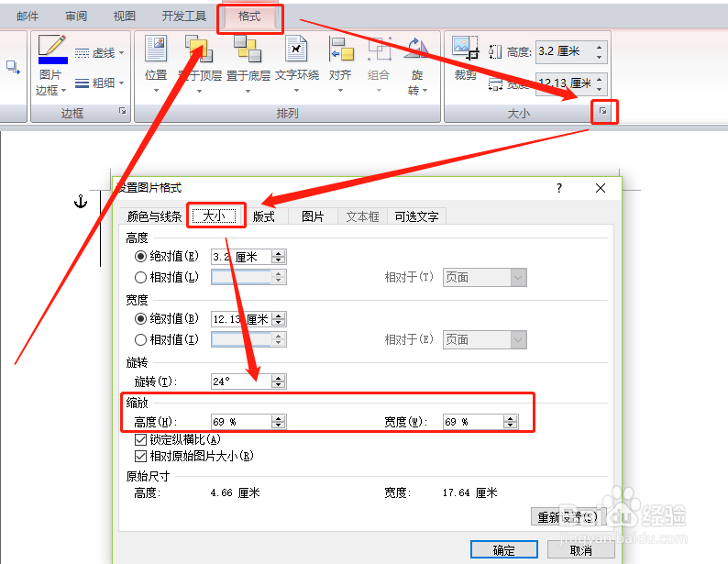
Task: Select width relative value (相对值 I) radio
Action: tap(140, 340)
